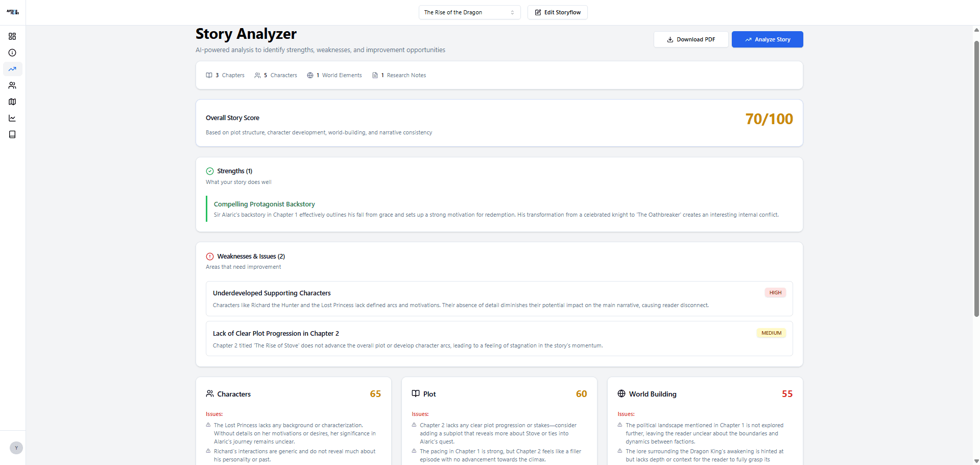Image resolution: width=980 pixels, height=465 pixels.
Task: Click the 1 Research Notes stat
Action: tap(399, 75)
